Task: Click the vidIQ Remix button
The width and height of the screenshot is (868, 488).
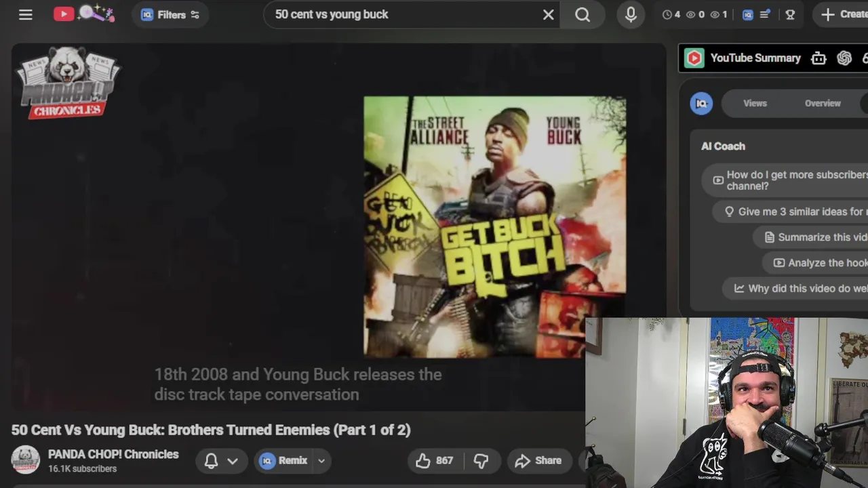Action: (284, 461)
